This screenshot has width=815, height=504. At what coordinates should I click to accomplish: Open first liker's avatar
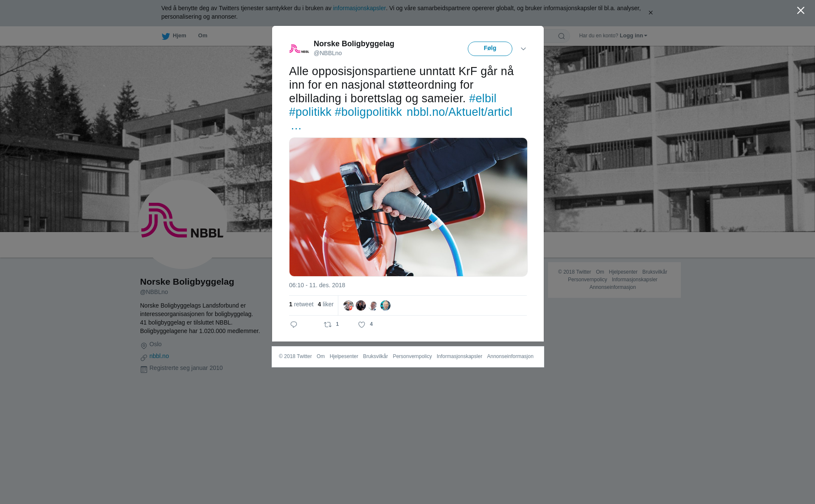tap(348, 305)
